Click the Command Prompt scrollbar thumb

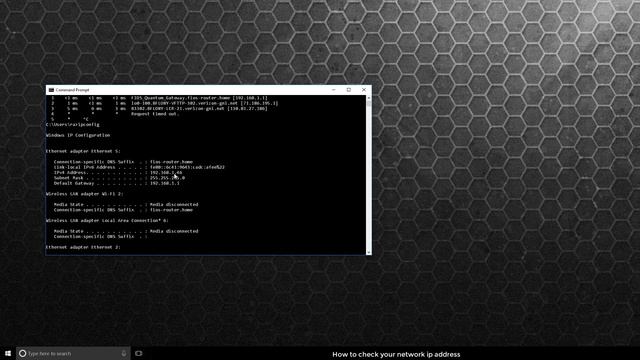point(369,104)
